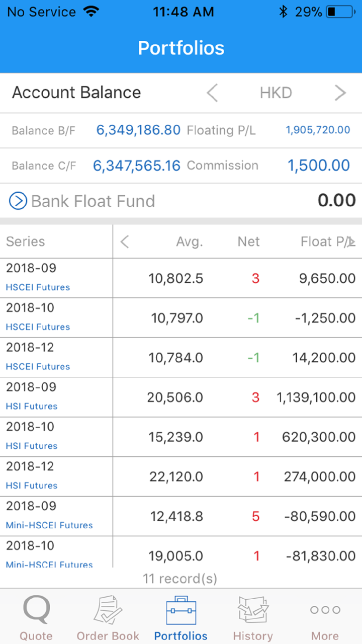The image size is (362, 644).
Task: Tap the Bank Float Fund arrow icon
Action: [x=18, y=201]
